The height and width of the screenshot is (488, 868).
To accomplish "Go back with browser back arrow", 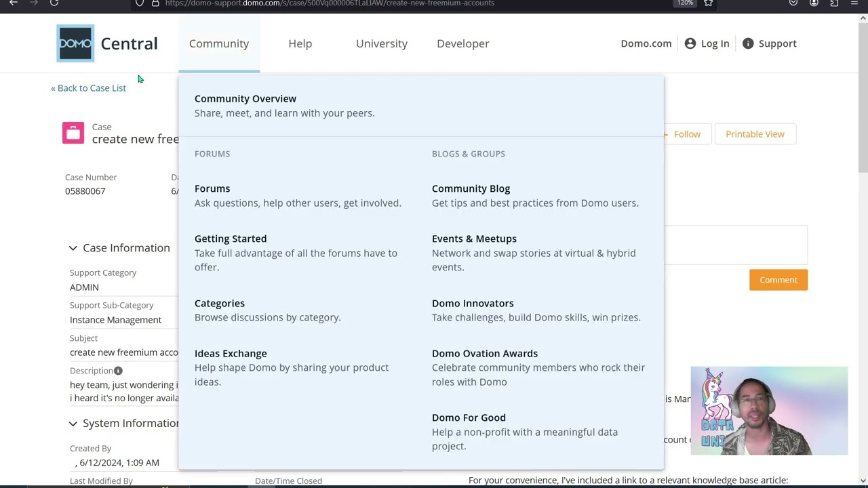I will [14, 3].
